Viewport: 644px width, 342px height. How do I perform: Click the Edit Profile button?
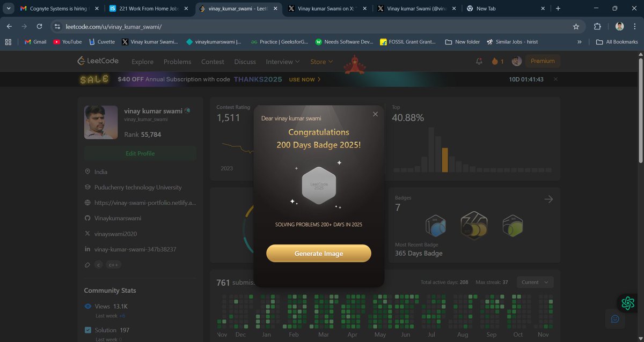(x=140, y=153)
